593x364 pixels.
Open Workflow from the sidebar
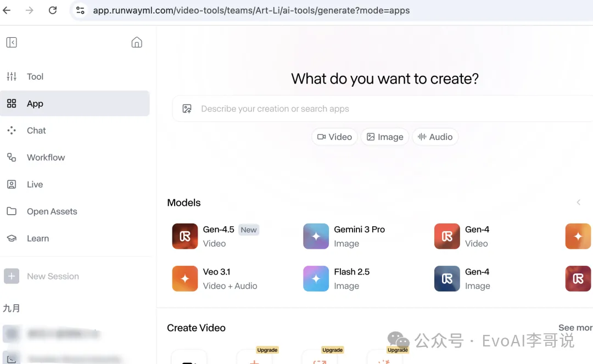pyautogui.click(x=75, y=157)
